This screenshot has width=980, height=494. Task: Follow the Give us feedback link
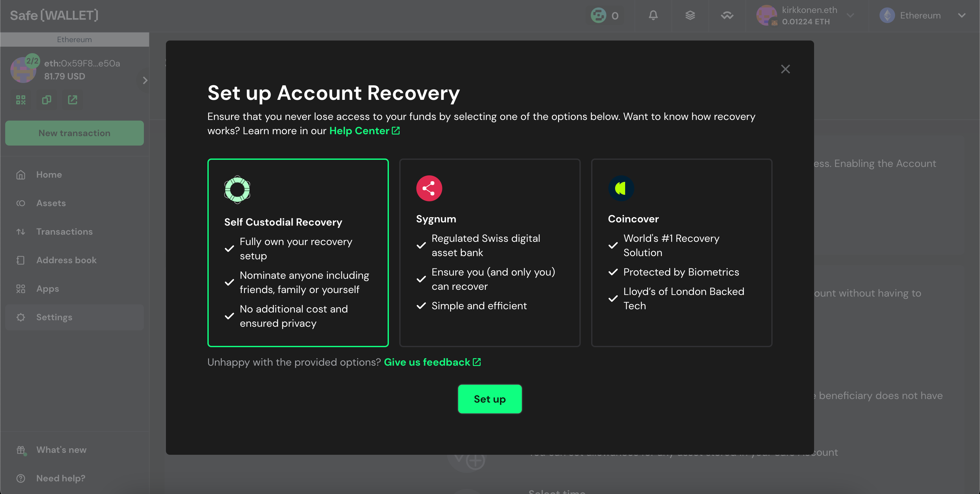click(432, 362)
